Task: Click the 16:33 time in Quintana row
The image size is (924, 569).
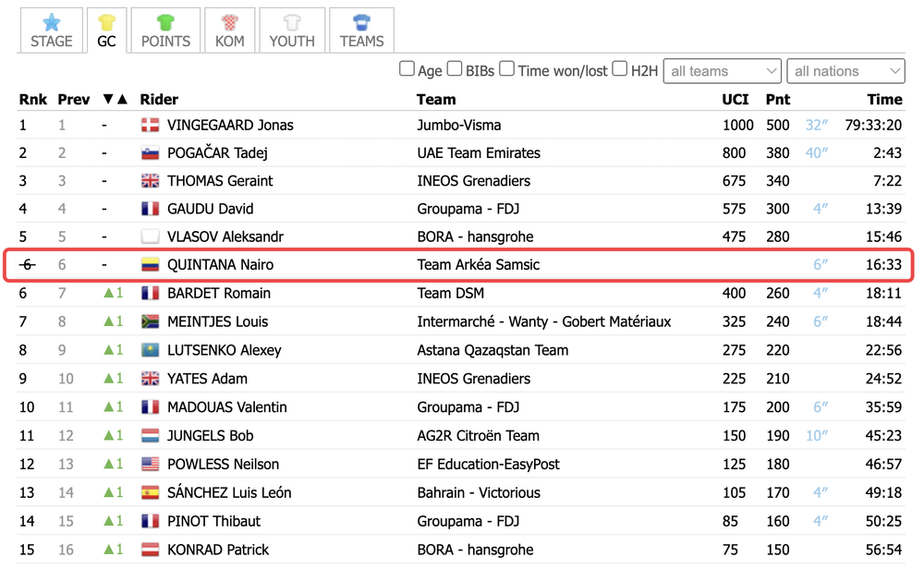Action: click(x=883, y=264)
